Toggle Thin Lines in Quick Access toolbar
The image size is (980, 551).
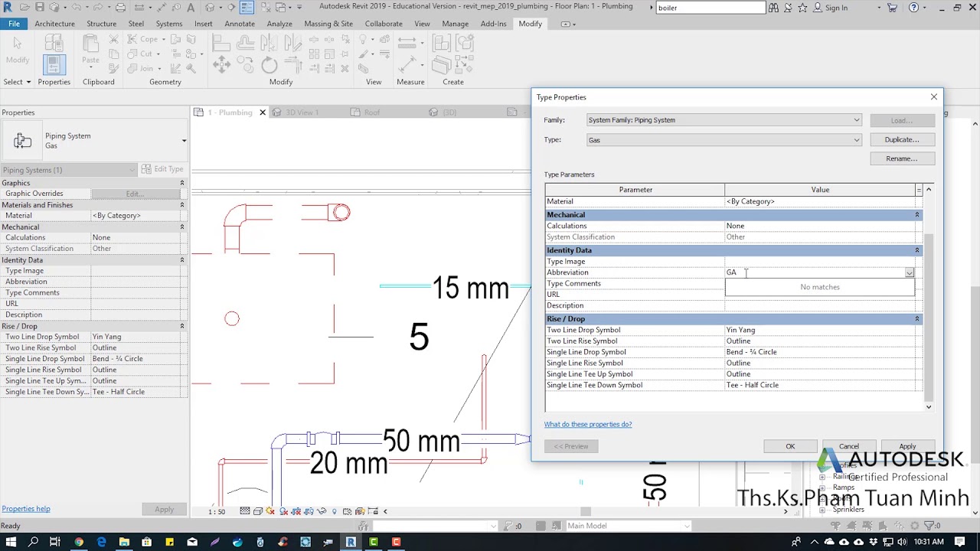[247, 8]
